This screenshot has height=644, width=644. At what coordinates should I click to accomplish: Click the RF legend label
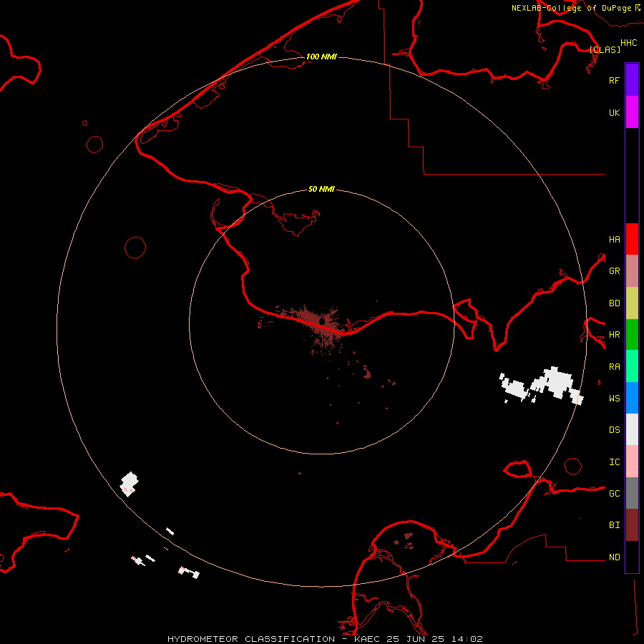coord(614,80)
